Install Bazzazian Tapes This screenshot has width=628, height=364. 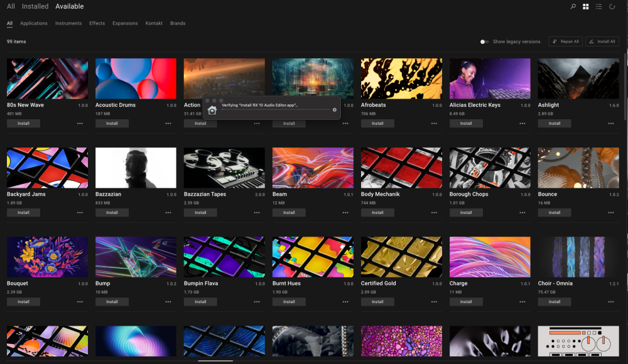[200, 213]
